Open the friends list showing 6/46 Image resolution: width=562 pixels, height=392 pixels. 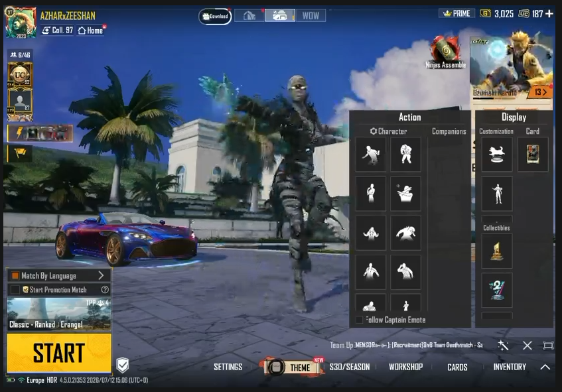[x=21, y=55]
